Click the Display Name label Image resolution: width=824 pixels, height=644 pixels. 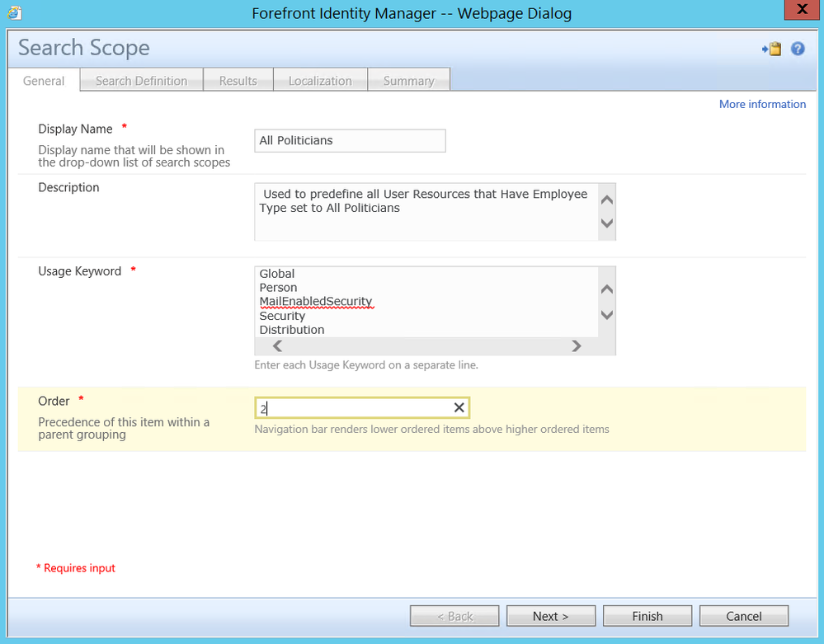[75, 129]
